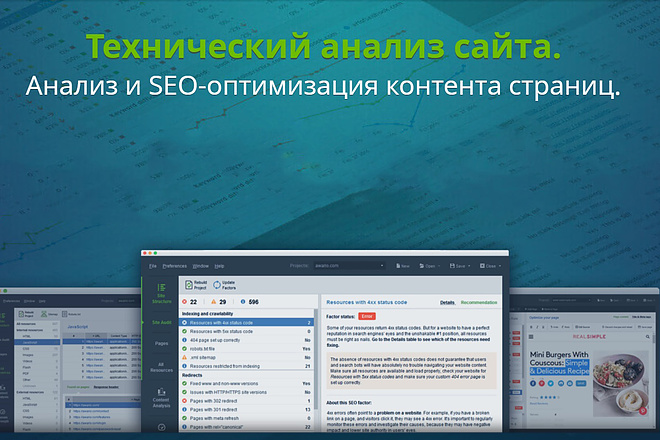The image size is (660, 440).
Task: Click the green status icon for robots.txt file
Action: pyautogui.click(x=184, y=349)
